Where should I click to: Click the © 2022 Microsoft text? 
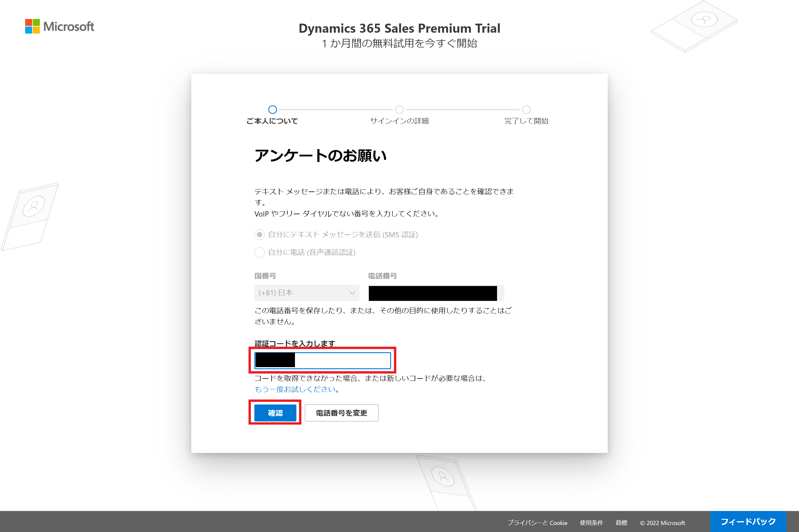click(x=663, y=523)
